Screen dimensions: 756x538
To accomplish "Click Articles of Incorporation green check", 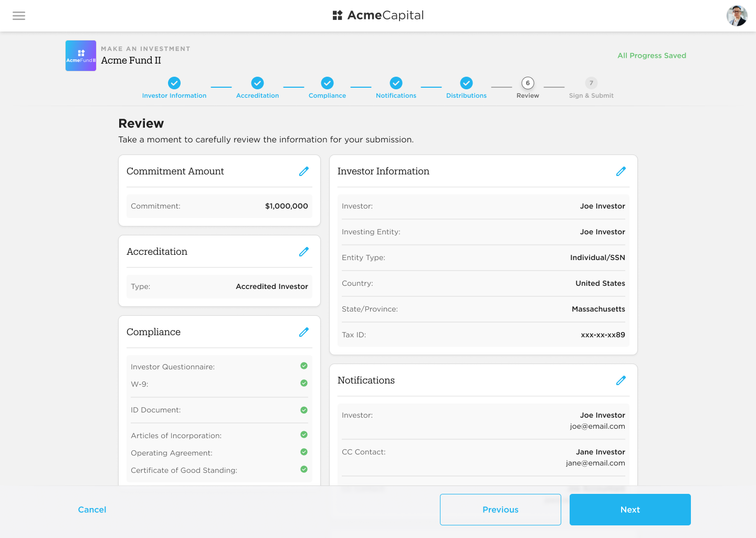I will (x=304, y=434).
